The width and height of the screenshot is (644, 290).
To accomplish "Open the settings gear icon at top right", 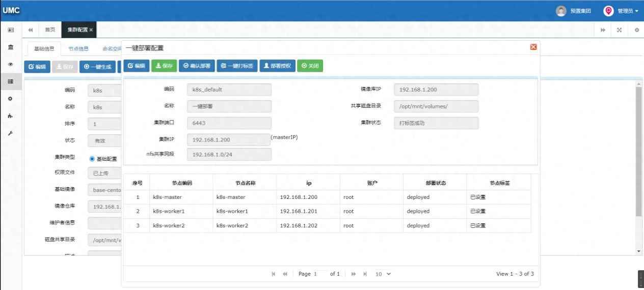I will pyautogui.click(x=636, y=30).
